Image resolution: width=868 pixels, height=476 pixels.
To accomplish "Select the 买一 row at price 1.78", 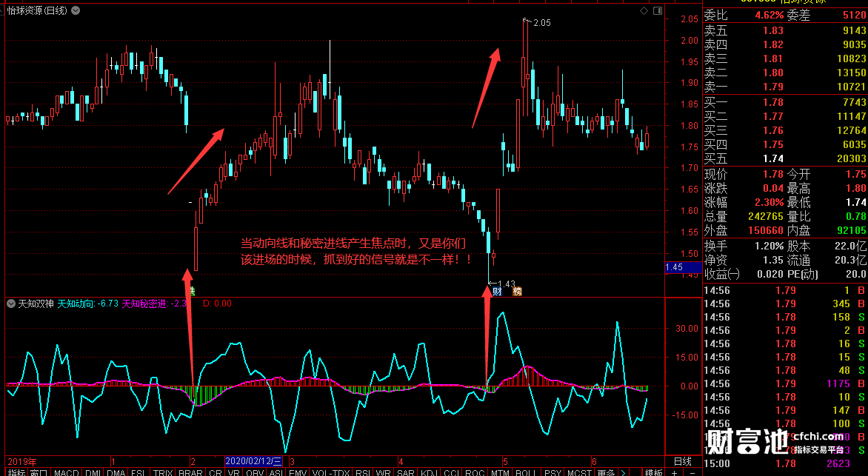I will (x=785, y=102).
